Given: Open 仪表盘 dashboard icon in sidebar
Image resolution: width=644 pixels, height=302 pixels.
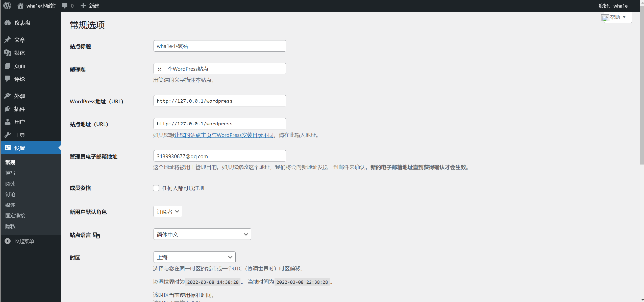Looking at the screenshot, I should tap(8, 23).
